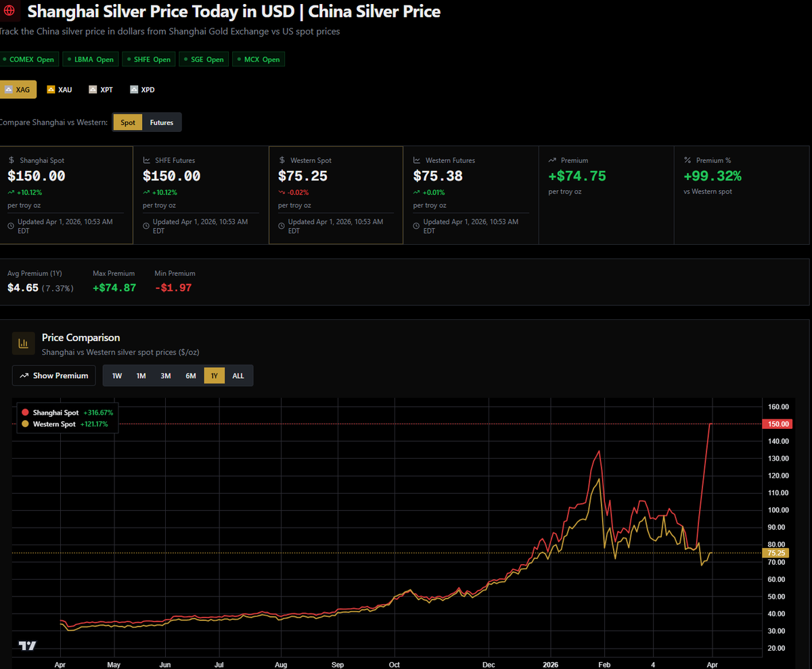Toggle the Show Premium overlay

pos(53,375)
